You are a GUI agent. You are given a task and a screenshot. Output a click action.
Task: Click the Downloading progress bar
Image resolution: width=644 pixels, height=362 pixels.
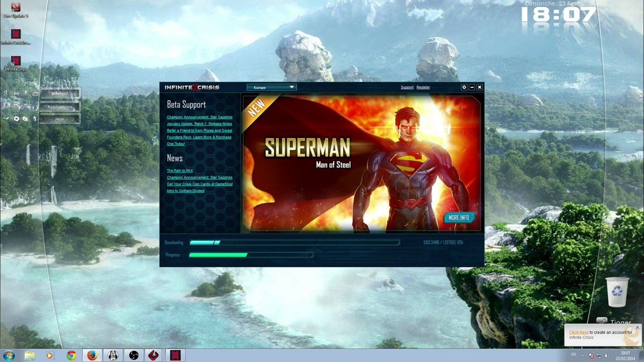click(294, 243)
